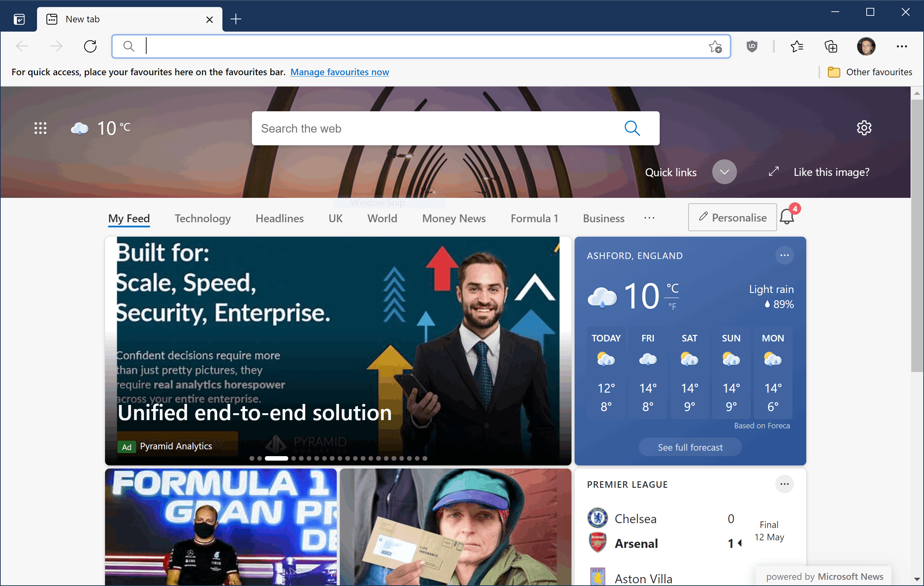924x586 pixels.
Task: Show more feed categories ellipsis
Action: (649, 218)
